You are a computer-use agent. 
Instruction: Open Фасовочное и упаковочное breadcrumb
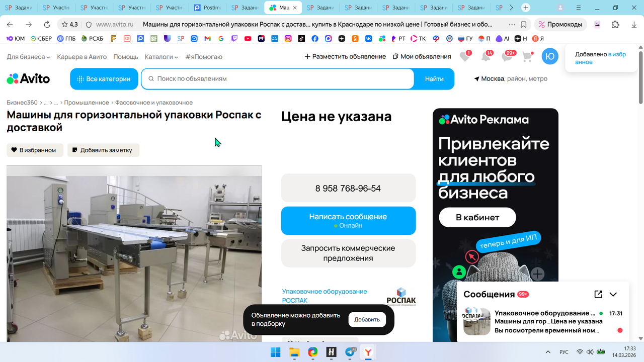(x=154, y=103)
